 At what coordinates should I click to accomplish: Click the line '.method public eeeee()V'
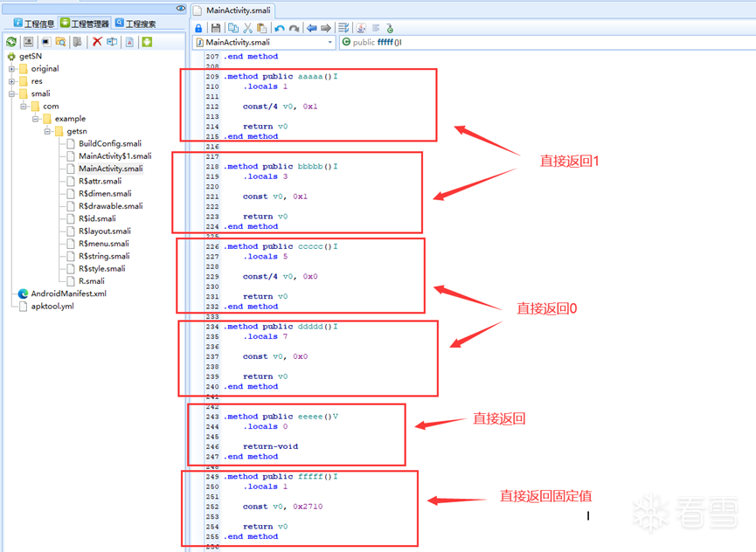(x=281, y=417)
